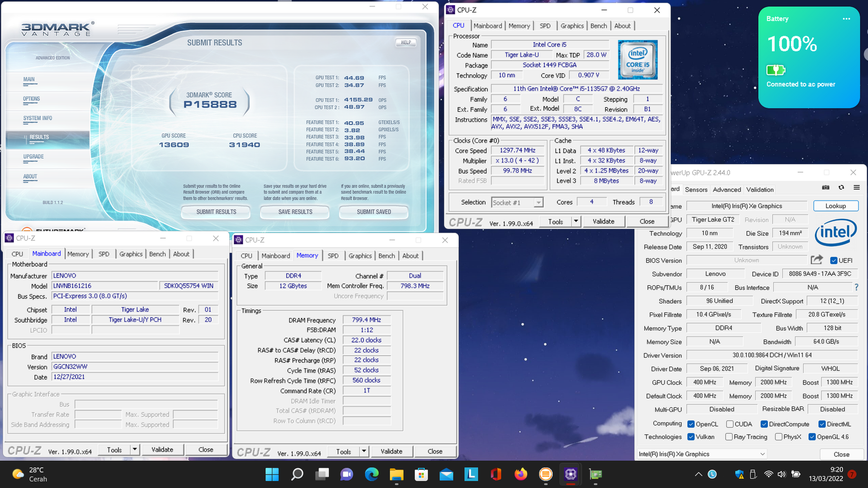Take a screenshot with the GPU-Z camera icon
The image size is (868, 488).
pyautogui.click(x=826, y=188)
